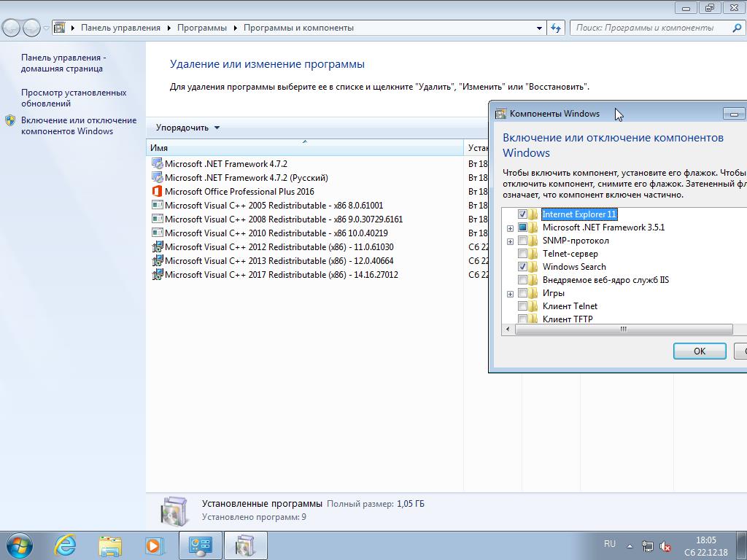Click the Visual C++ 2010 Redistributable icon
Viewport: 747px width, 560px height.
tap(157, 233)
